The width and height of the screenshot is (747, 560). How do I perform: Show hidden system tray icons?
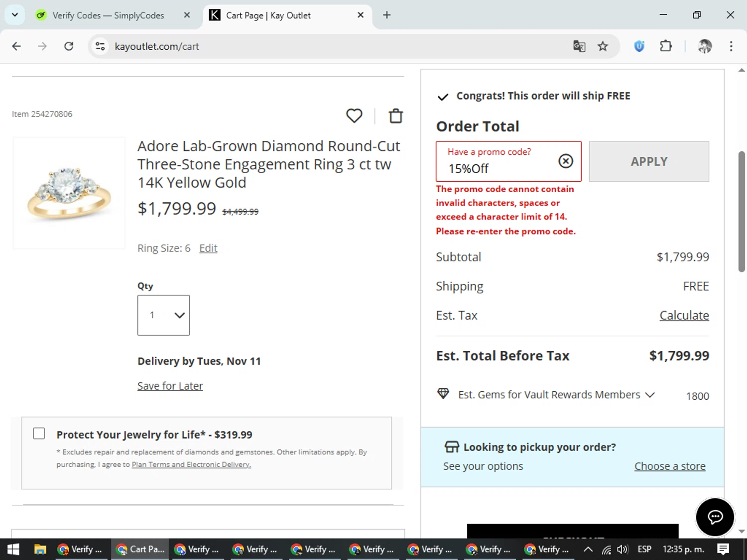click(588, 549)
